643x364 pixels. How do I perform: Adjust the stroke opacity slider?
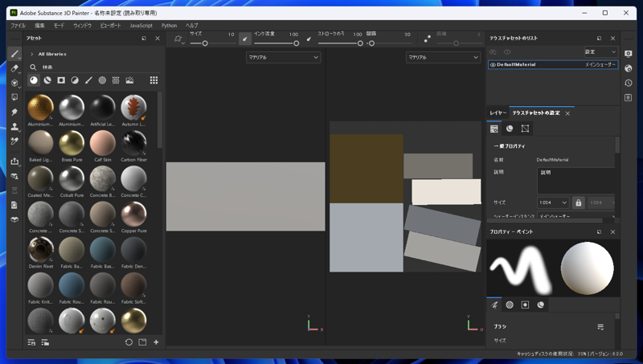(x=340, y=43)
